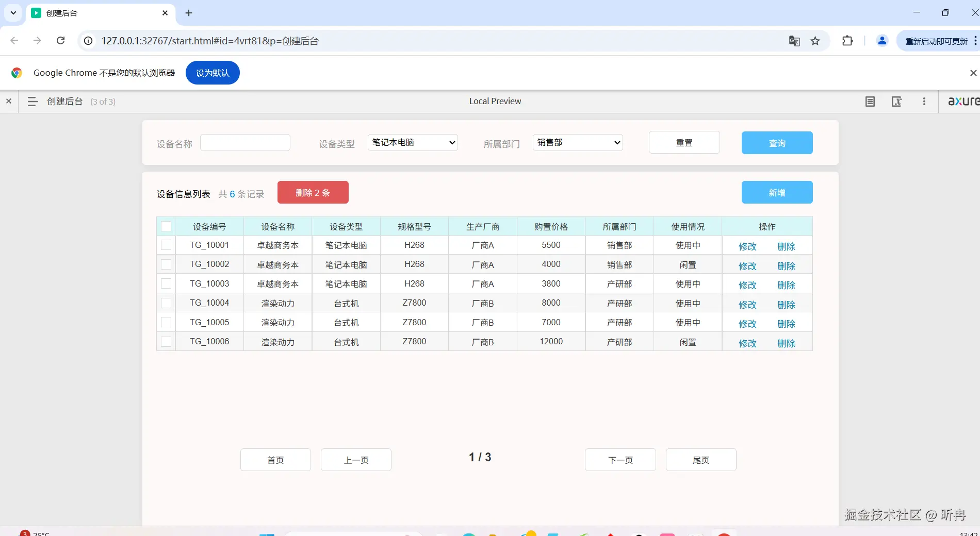This screenshot has width=980, height=536.
Task: Click 删除 for device TG_10002
Action: click(786, 266)
